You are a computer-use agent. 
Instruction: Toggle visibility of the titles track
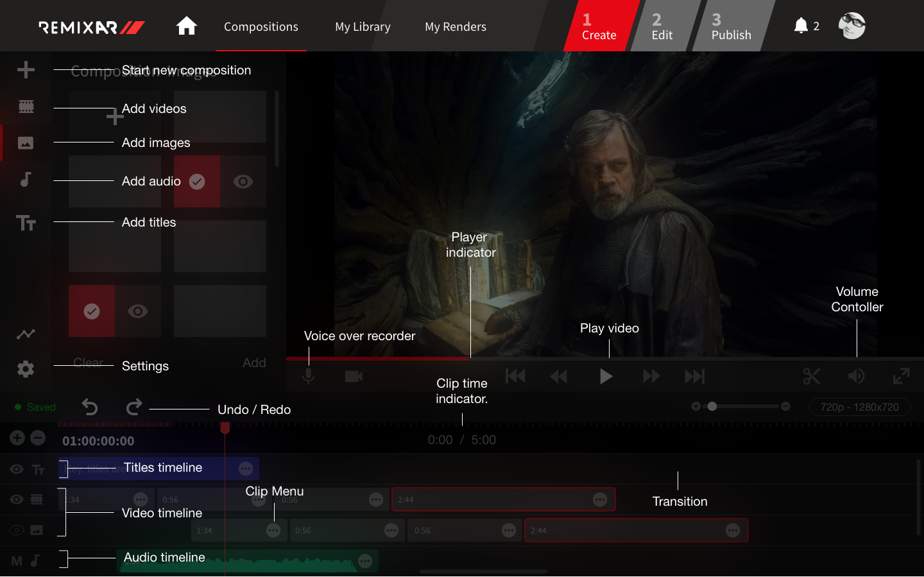click(17, 469)
